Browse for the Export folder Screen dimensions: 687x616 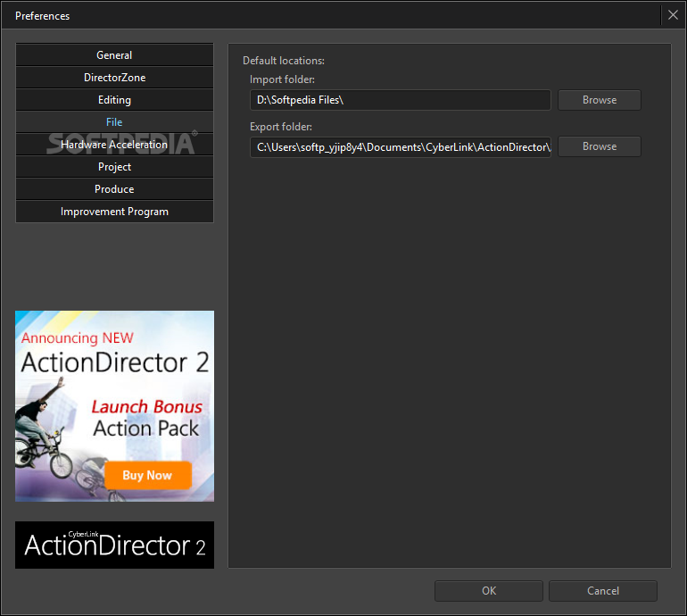[599, 146]
